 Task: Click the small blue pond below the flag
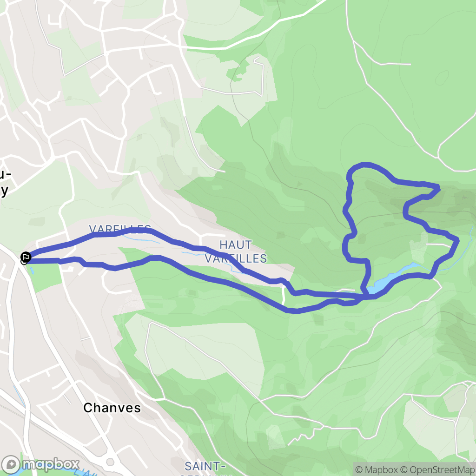click(x=32, y=270)
